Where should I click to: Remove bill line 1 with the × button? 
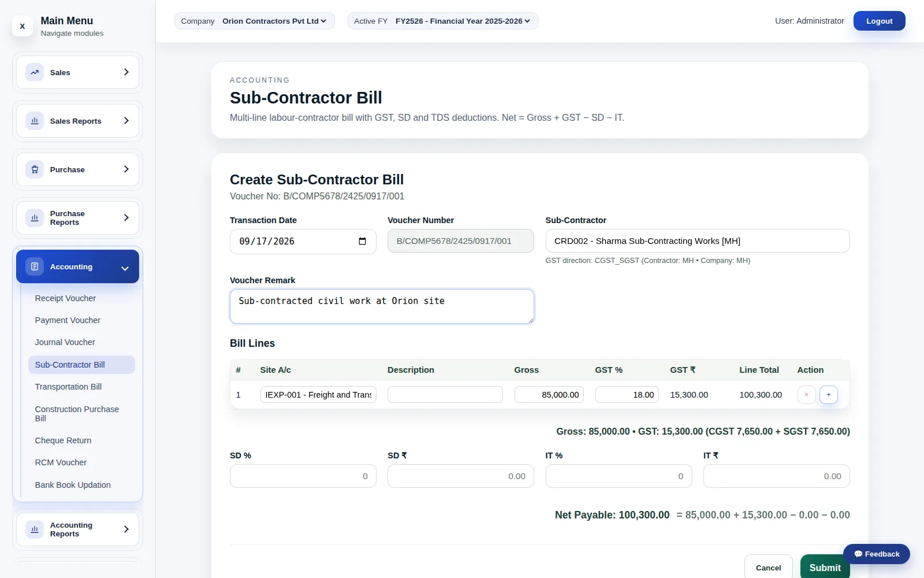pos(806,395)
